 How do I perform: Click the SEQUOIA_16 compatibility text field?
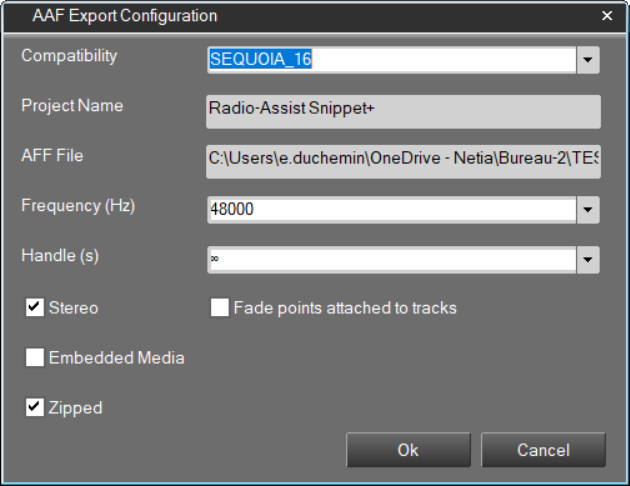tap(390, 60)
